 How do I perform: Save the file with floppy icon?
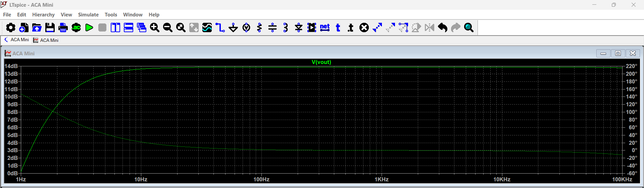[x=50, y=27]
